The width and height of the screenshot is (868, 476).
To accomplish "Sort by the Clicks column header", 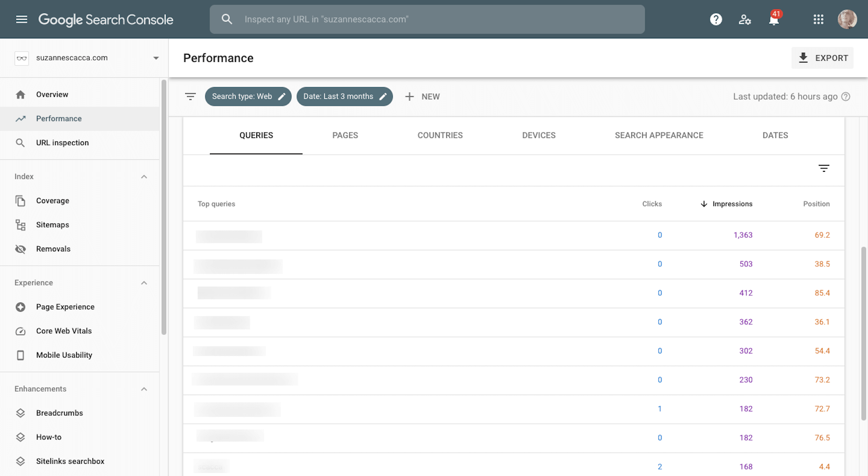I will [x=651, y=204].
